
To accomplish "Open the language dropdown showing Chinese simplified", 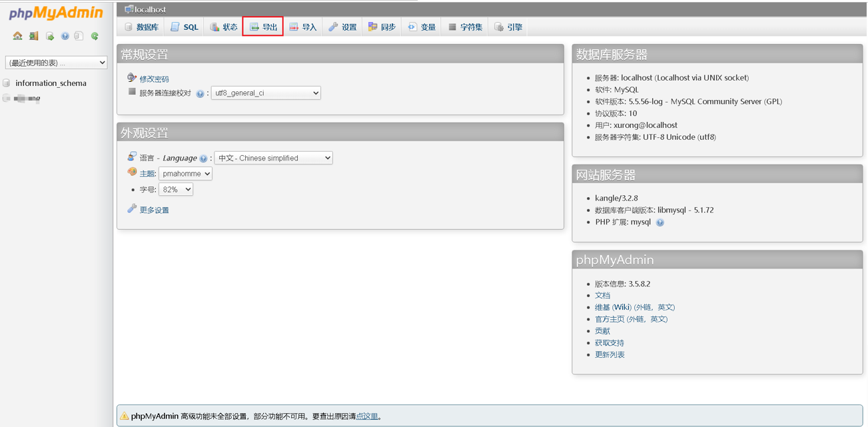I will 273,158.
